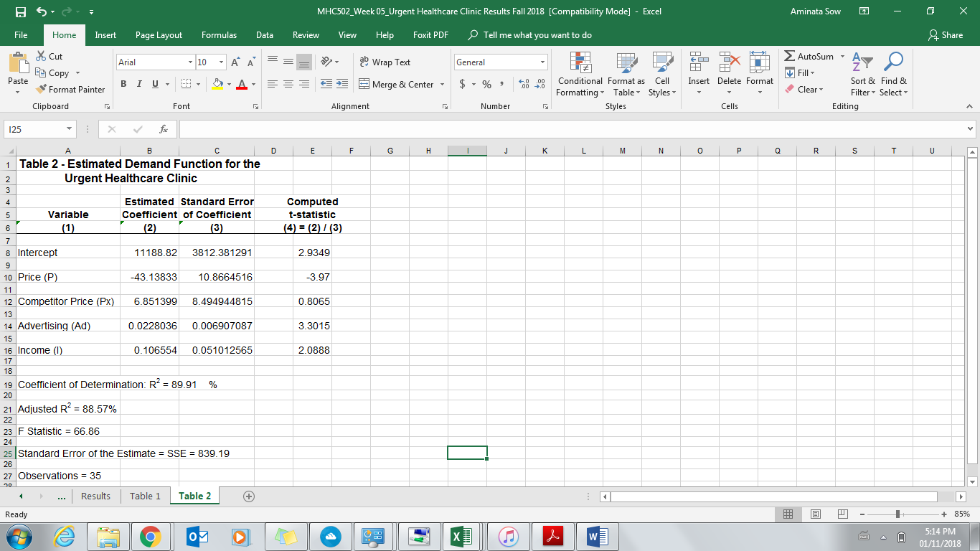Toggle Italic formatting
The width and height of the screenshot is (980, 551).
[x=138, y=85]
